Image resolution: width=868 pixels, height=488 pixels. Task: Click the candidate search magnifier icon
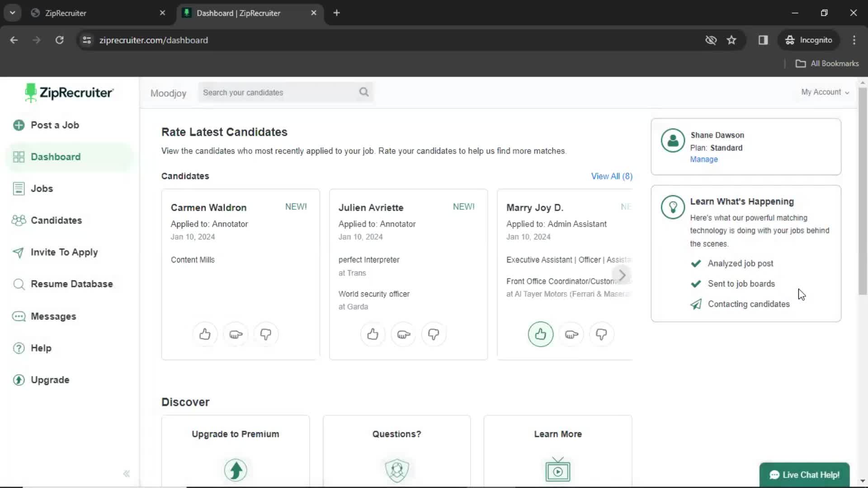click(364, 92)
